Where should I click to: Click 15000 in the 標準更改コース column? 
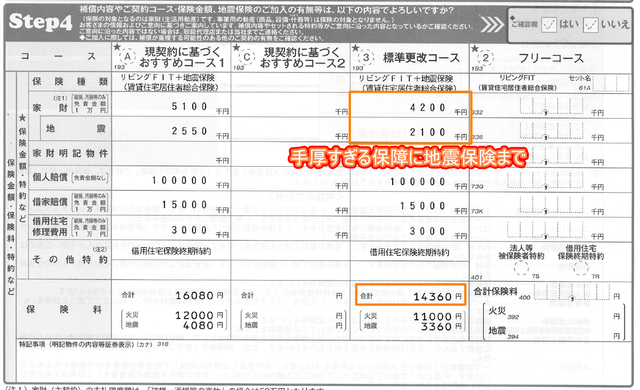(423, 206)
